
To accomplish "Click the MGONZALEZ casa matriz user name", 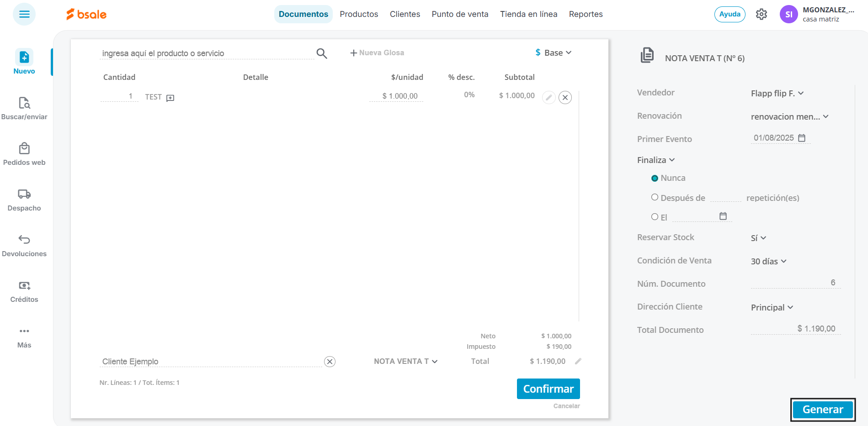I will [828, 14].
